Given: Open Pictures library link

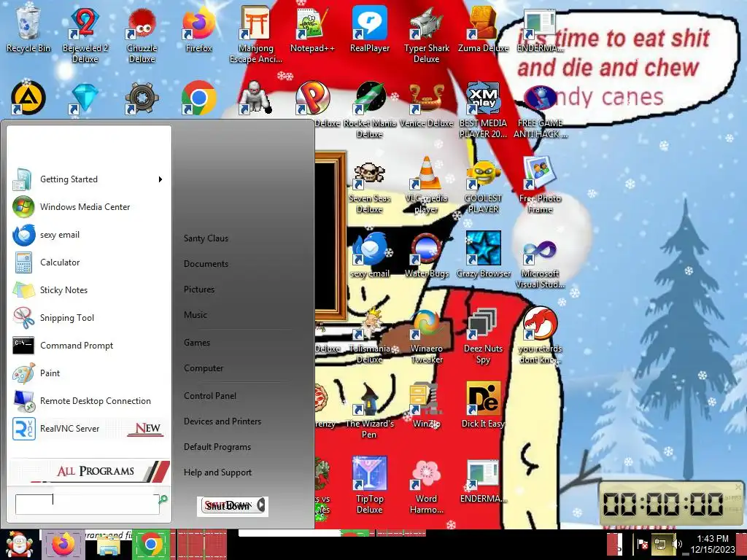Looking at the screenshot, I should [x=199, y=289].
